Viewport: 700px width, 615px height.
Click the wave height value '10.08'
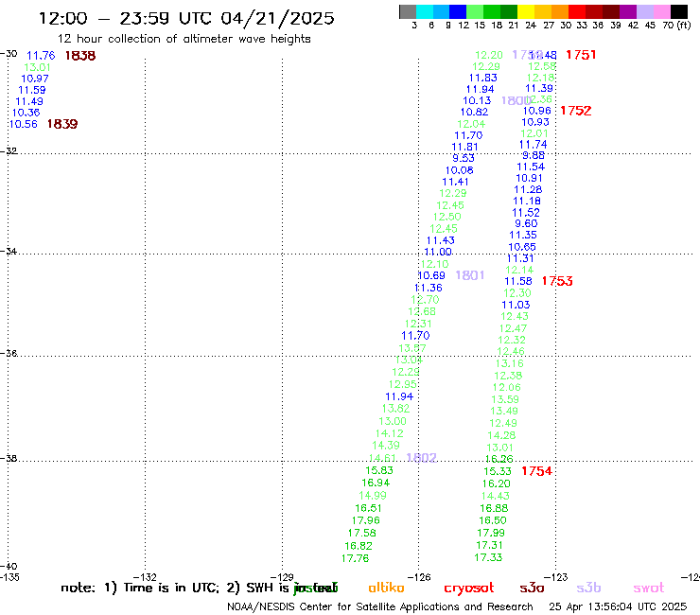[460, 170]
